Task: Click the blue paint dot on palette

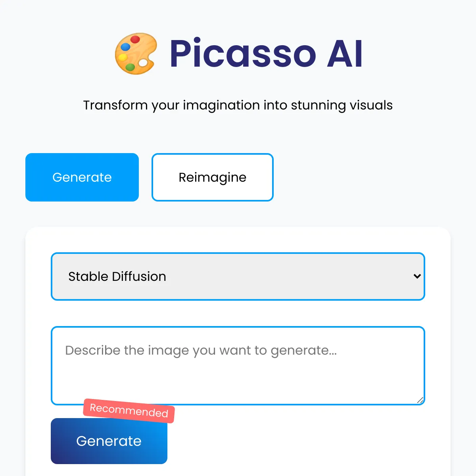Action: [x=125, y=47]
